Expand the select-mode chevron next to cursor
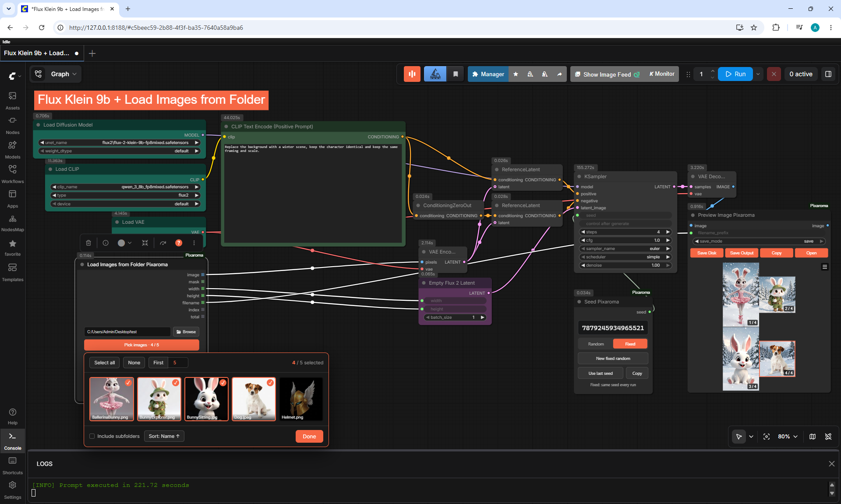 tap(751, 437)
